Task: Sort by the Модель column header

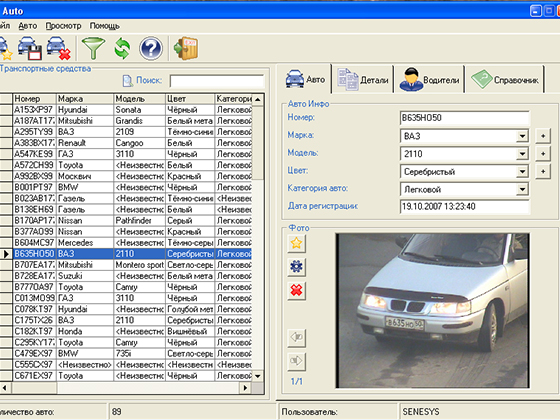Action: coord(140,99)
